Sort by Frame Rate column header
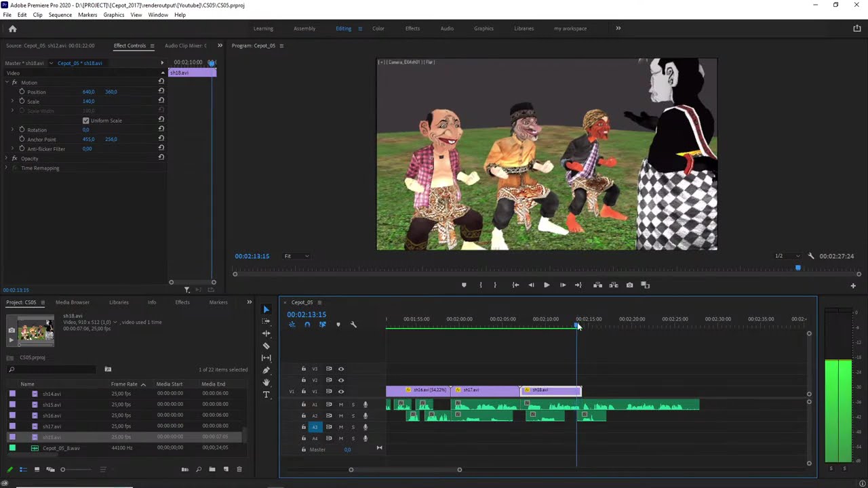The height and width of the screenshot is (488, 868). coord(124,384)
